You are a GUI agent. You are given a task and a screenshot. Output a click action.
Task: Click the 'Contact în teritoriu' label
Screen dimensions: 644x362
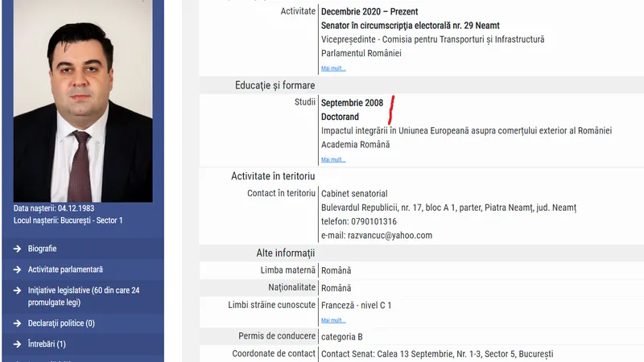281,193
